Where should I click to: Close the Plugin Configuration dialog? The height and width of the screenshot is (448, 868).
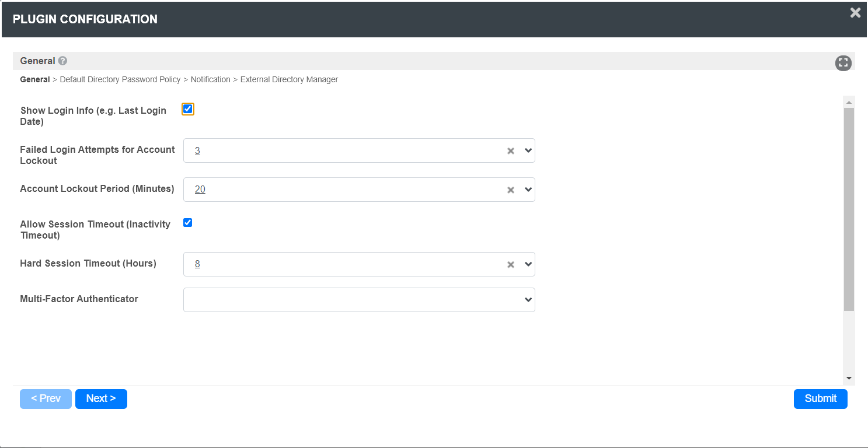click(x=855, y=13)
